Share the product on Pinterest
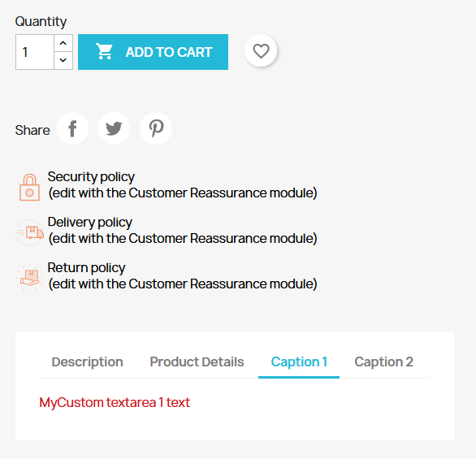Image resolution: width=476 pixels, height=459 pixels. 156,128
